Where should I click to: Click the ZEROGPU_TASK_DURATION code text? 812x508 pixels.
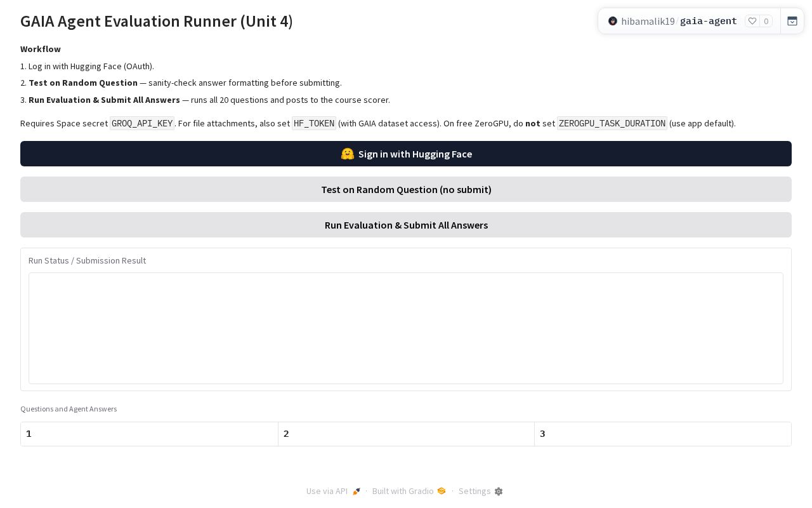point(612,123)
